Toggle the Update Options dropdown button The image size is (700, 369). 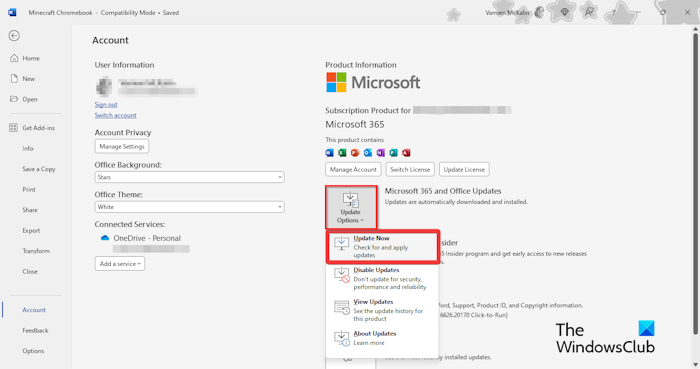(x=351, y=207)
